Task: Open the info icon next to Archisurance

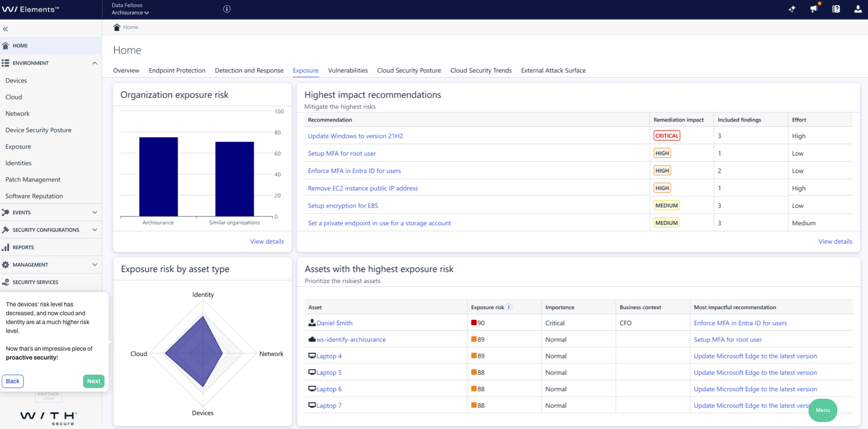Action: coord(226,9)
